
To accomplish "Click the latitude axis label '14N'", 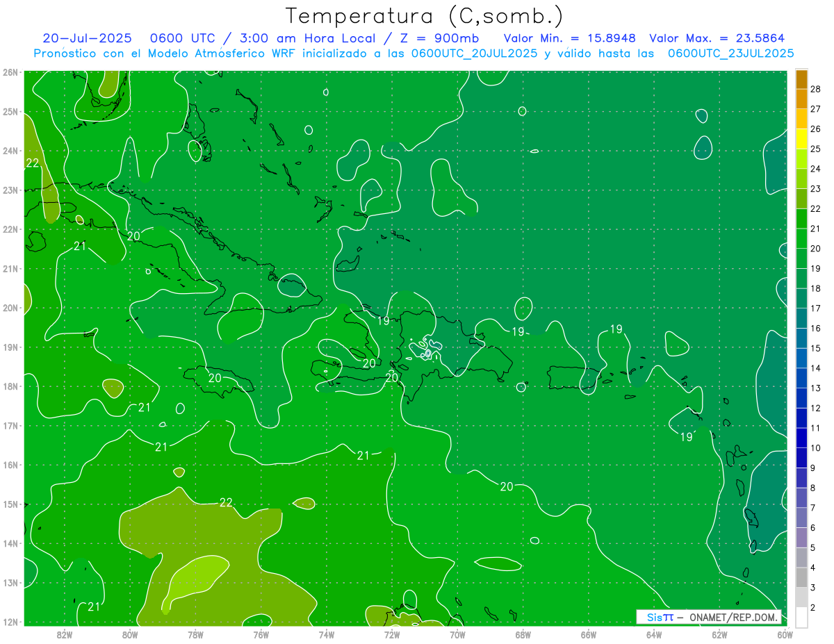I will click(x=10, y=543).
